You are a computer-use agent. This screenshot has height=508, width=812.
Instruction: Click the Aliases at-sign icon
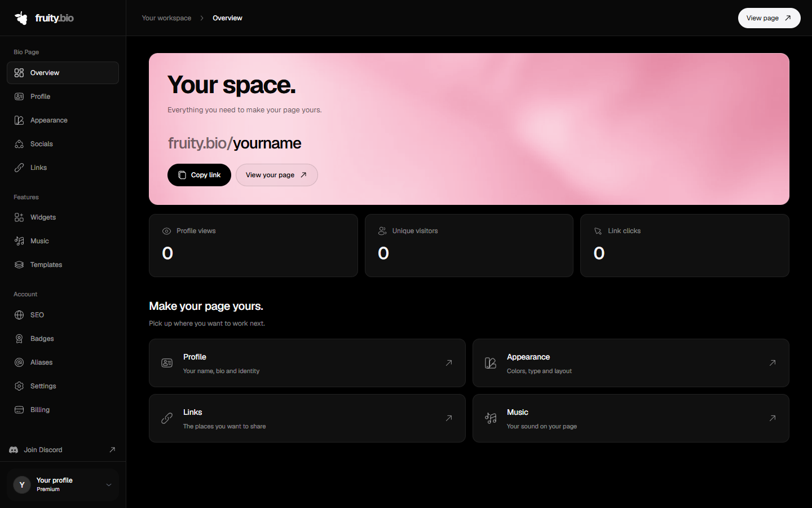19,362
